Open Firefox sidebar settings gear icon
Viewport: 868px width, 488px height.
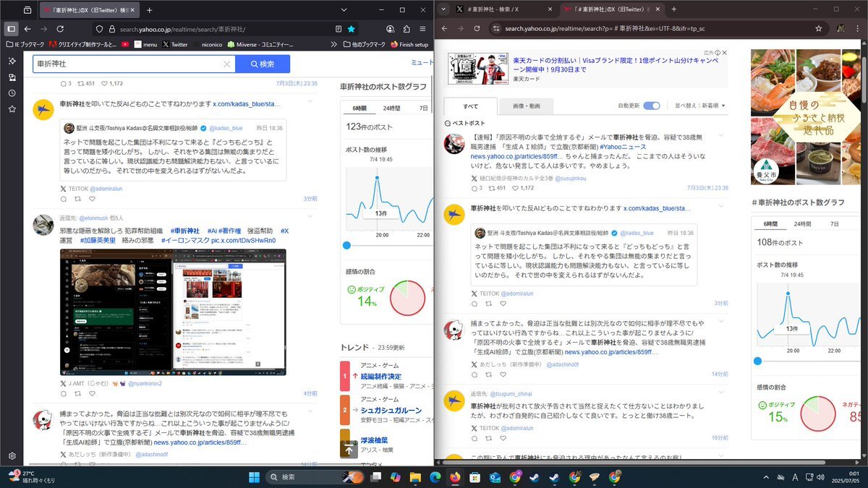[12, 456]
